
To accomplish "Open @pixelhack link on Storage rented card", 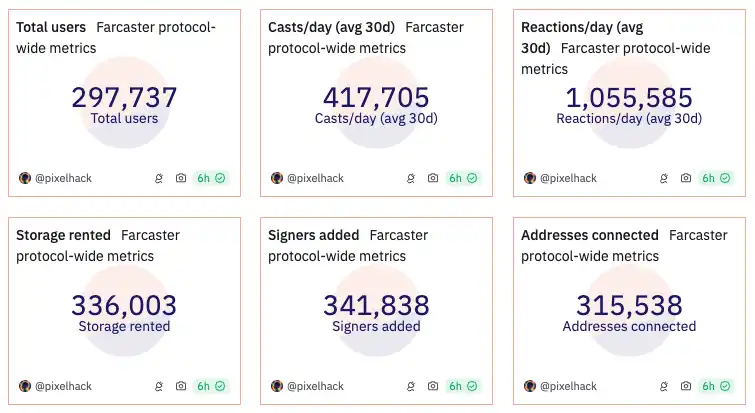I will tap(63, 385).
